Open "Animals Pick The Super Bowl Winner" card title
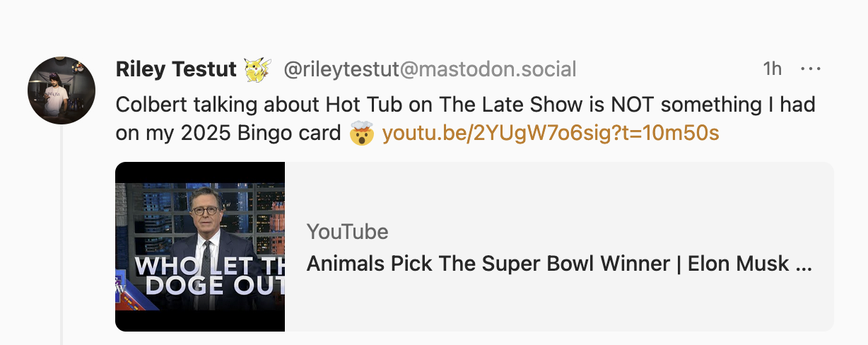 click(558, 264)
